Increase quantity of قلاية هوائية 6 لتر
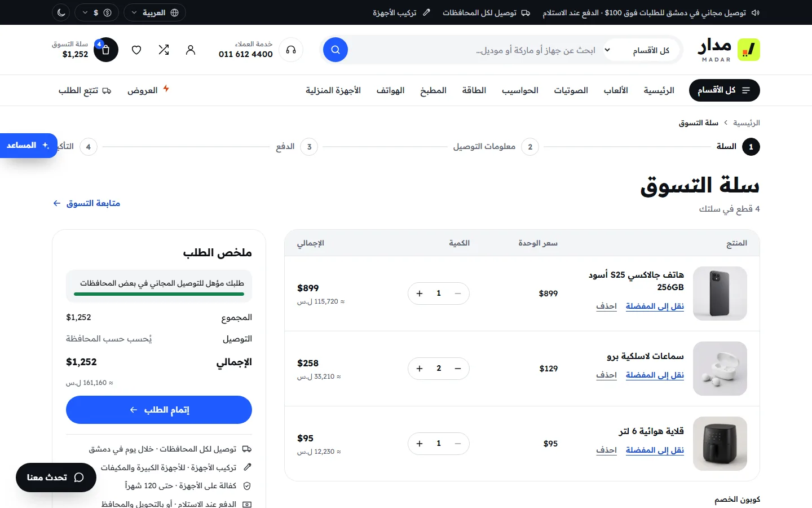 [x=420, y=444]
